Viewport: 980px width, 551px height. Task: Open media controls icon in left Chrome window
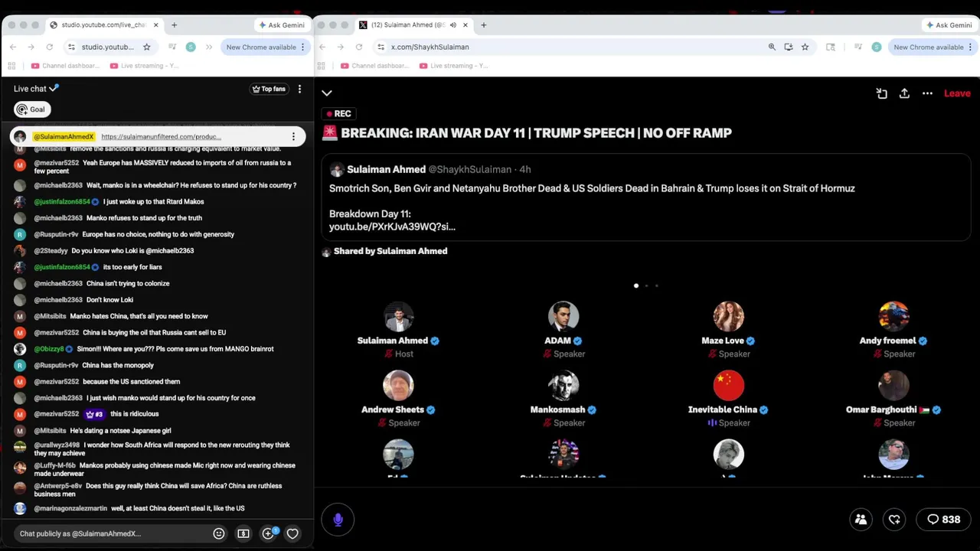click(x=172, y=47)
